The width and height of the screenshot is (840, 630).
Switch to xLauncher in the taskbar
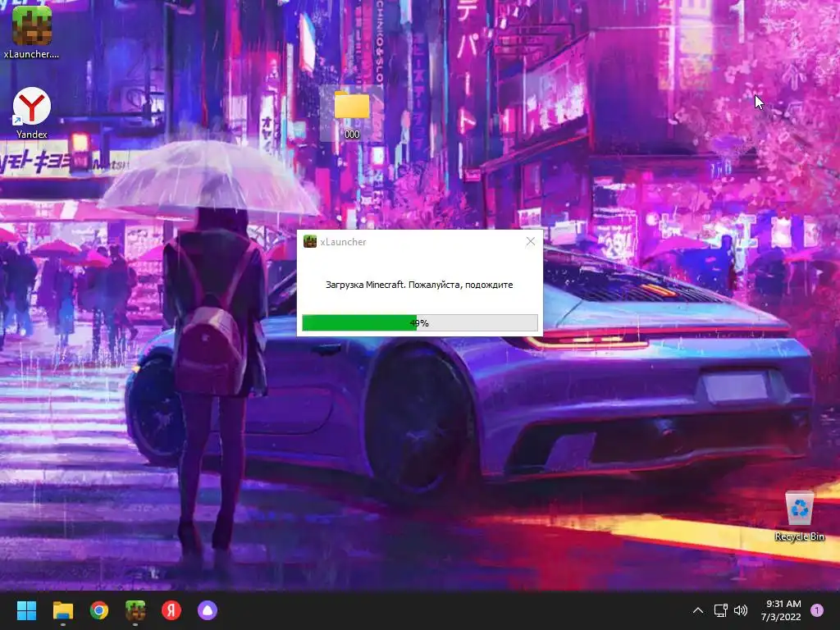(135, 610)
